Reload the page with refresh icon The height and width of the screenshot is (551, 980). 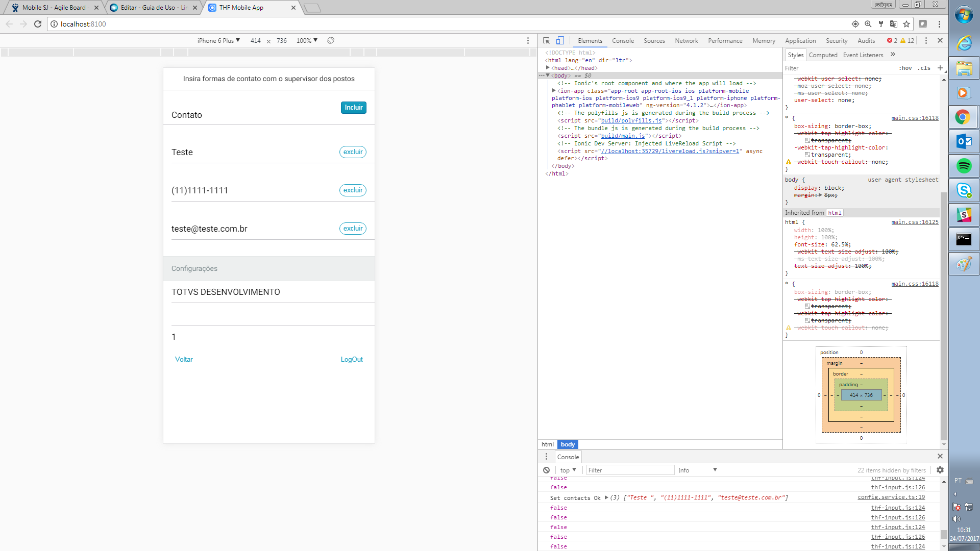(x=38, y=24)
